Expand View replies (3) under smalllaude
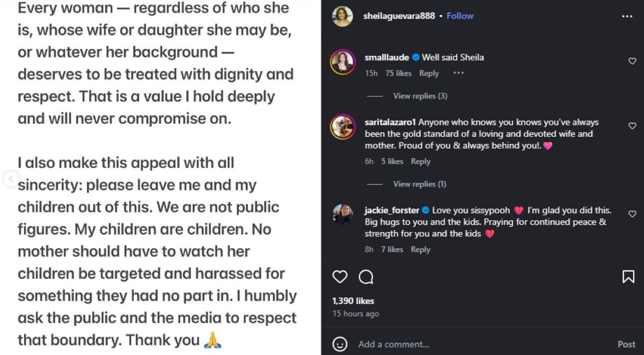 point(420,96)
